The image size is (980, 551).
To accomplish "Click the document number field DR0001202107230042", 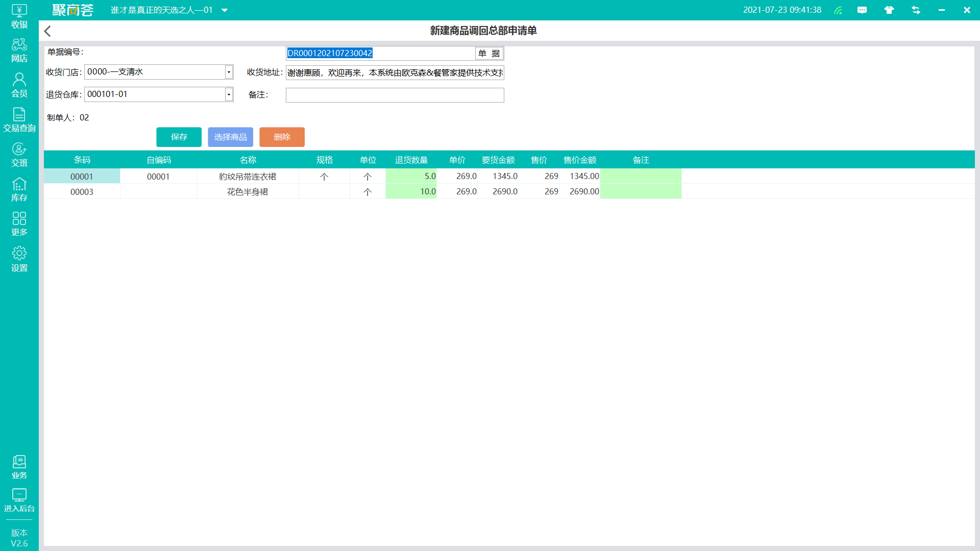I will point(380,53).
